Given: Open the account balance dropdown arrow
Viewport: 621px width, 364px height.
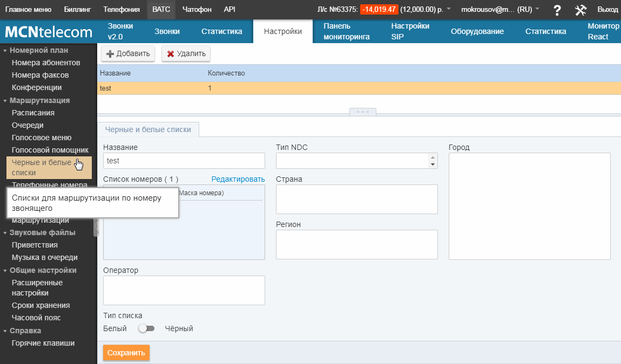Looking at the screenshot, I should click(449, 9).
